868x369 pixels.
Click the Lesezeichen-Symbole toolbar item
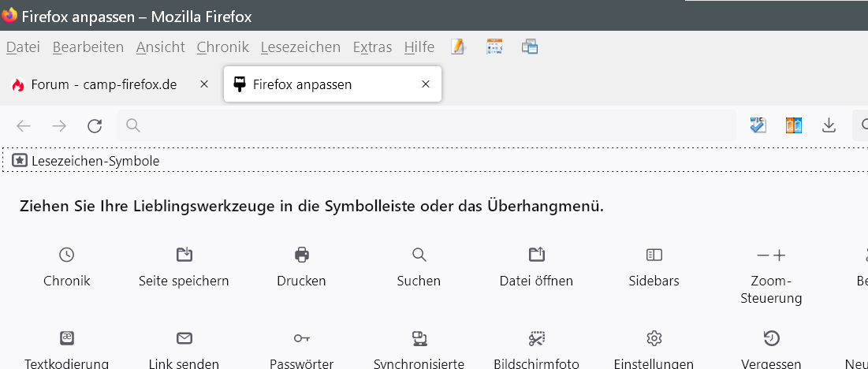tap(86, 161)
